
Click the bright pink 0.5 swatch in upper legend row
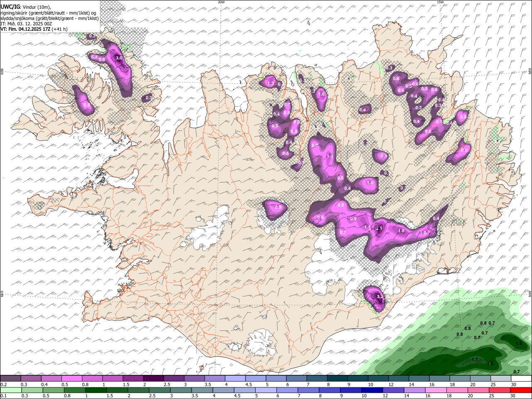click(72, 378)
